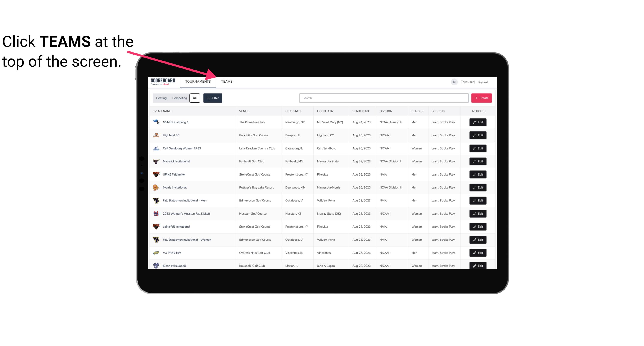Click the MSMC Qualifying 1 team logo icon
This screenshot has height=346, width=644.
[156, 122]
